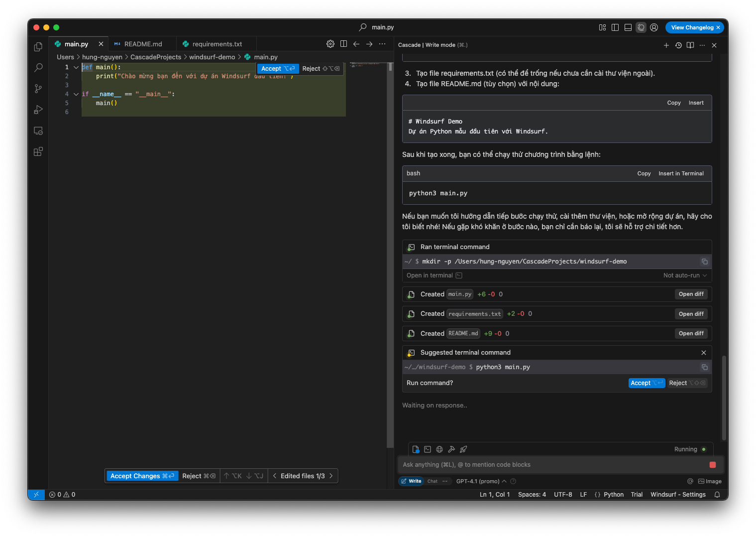Viewport: 756px width, 537px height.
Task: Switch to the README.md tab
Action: coord(143,44)
